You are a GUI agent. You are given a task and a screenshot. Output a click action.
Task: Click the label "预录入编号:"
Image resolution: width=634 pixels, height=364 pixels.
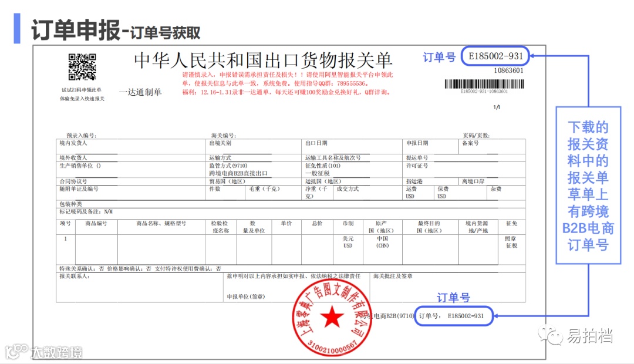pyautogui.click(x=81, y=136)
